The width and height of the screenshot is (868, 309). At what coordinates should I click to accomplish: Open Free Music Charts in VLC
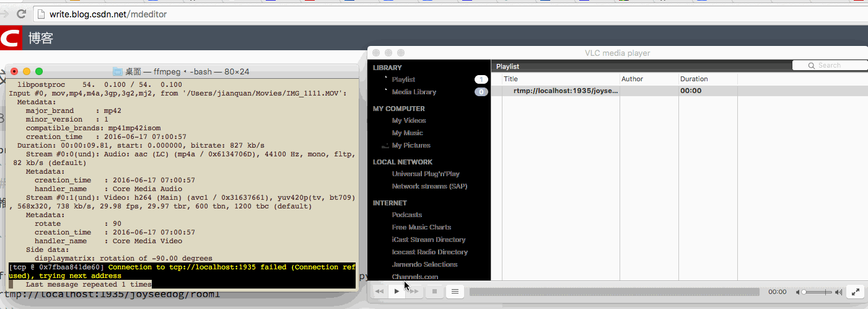(421, 227)
